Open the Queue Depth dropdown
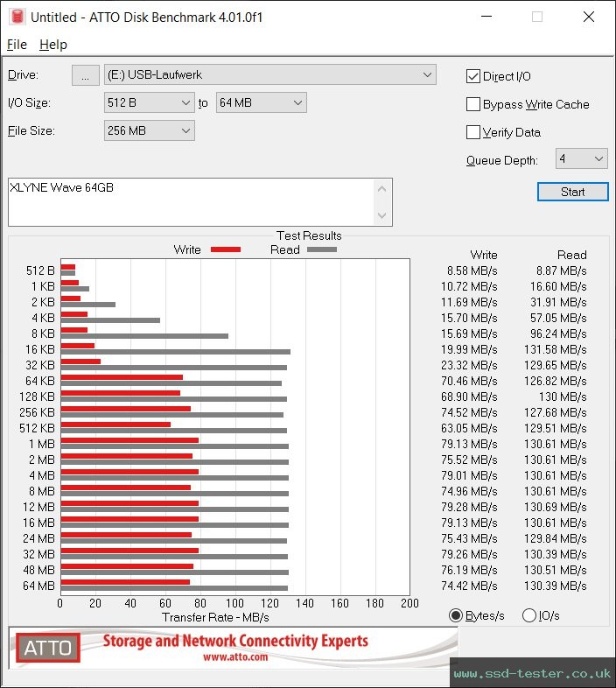The width and height of the screenshot is (616, 688). click(581, 158)
